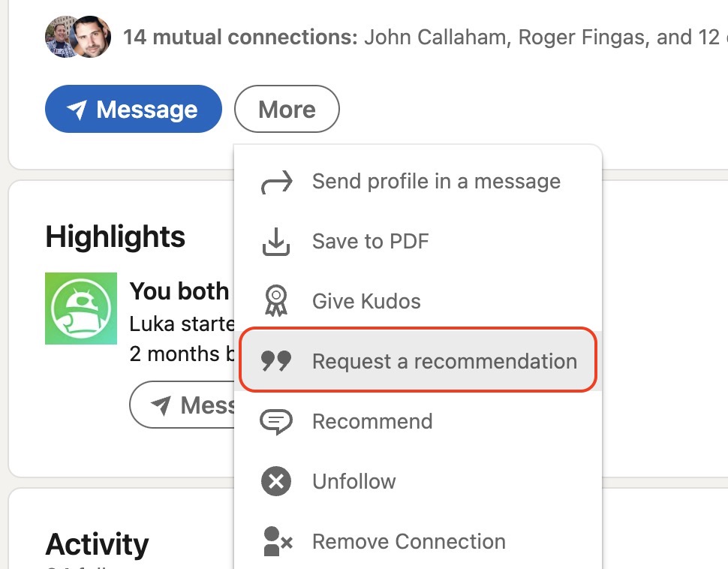Image resolution: width=728 pixels, height=569 pixels.
Task: Click the Send profile arrow icon
Action: coord(276,182)
